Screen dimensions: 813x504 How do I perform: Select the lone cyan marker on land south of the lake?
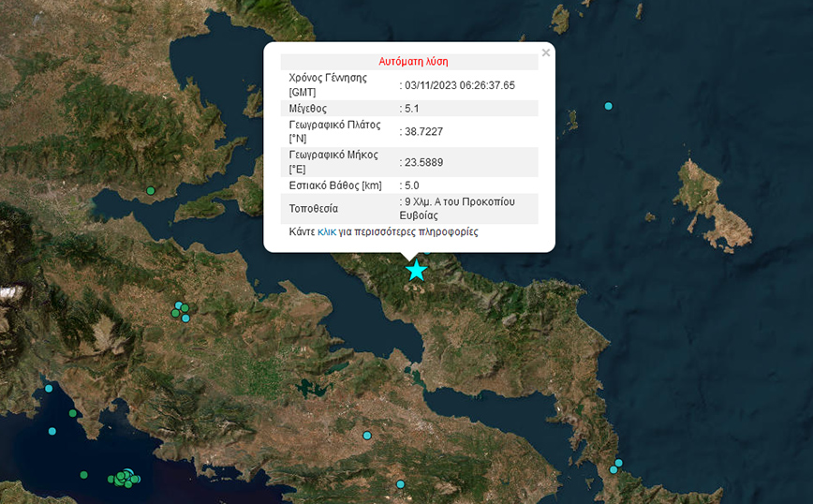pyautogui.click(x=367, y=436)
